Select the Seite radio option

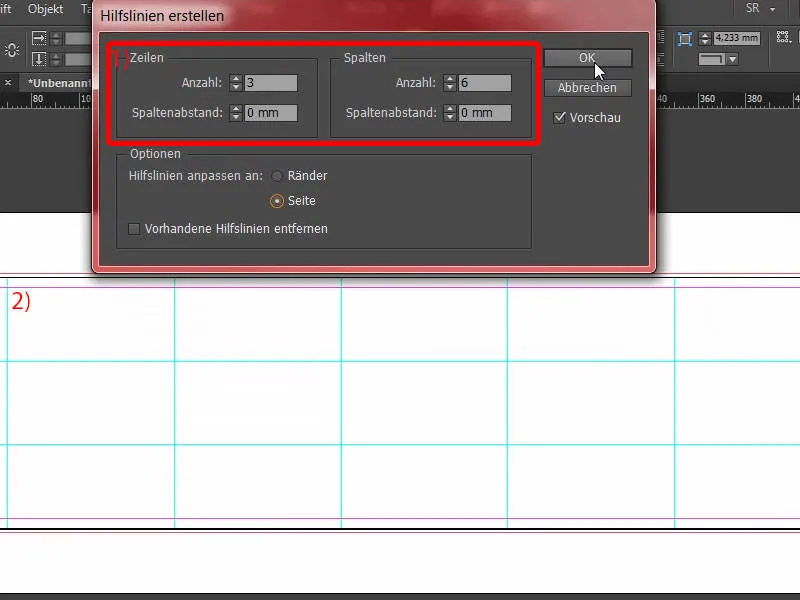pos(277,201)
